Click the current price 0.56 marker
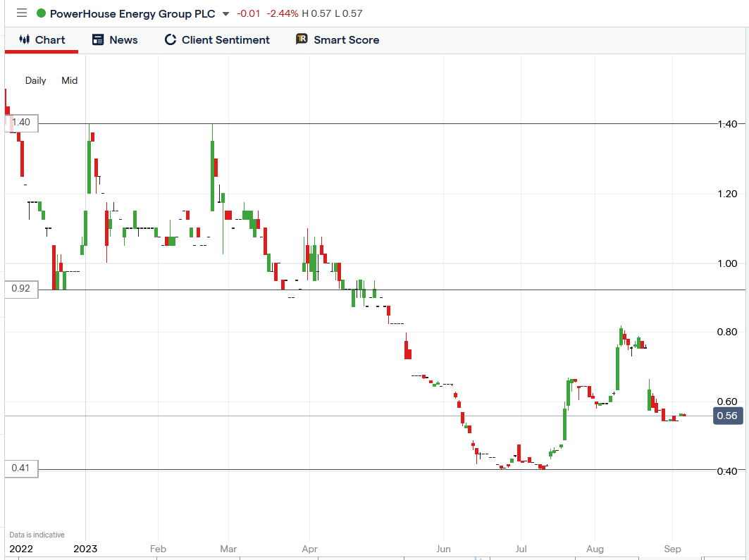Image resolution: width=749 pixels, height=560 pixels. [x=727, y=416]
